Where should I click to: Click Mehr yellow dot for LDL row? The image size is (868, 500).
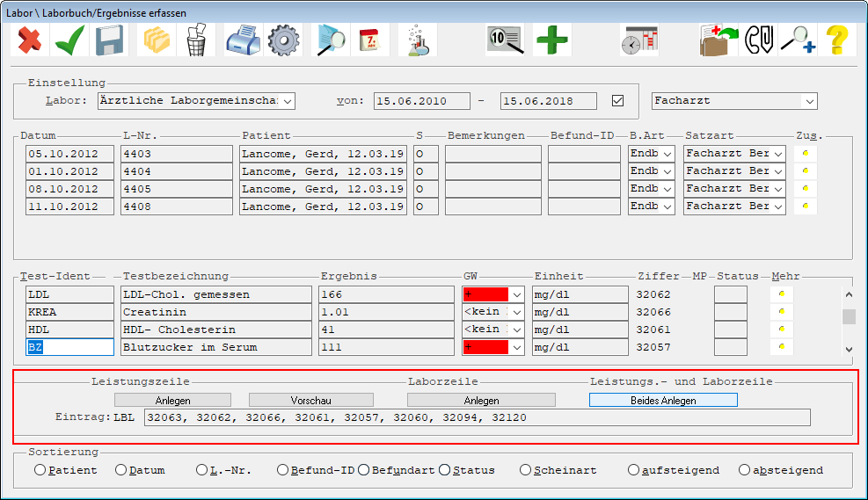coord(782,293)
